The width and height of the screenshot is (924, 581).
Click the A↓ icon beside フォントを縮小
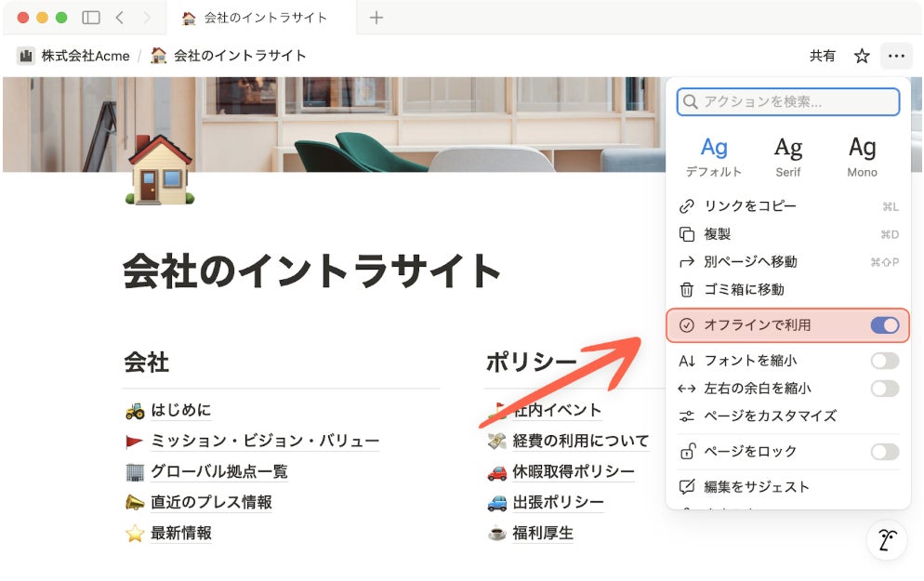click(687, 361)
